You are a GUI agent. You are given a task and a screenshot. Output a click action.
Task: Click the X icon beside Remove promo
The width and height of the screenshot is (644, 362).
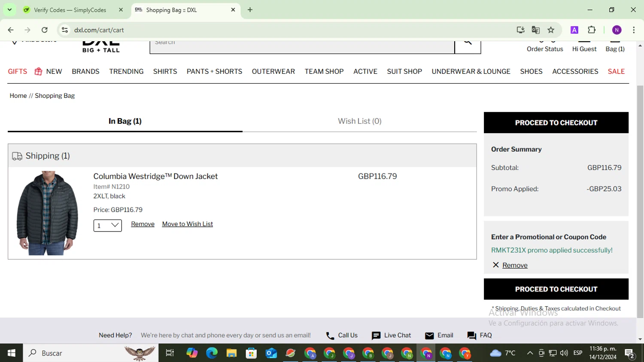coord(496,265)
